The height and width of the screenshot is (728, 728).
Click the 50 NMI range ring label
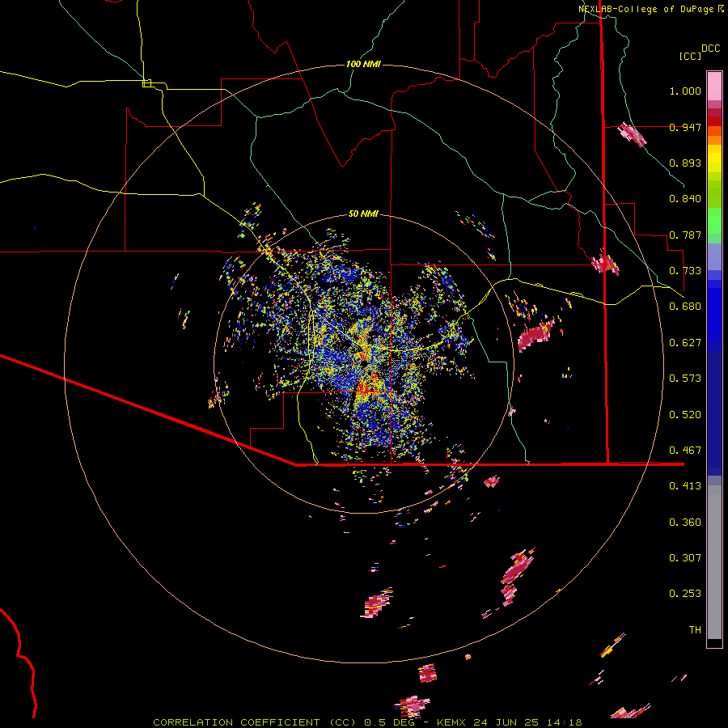[363, 214]
